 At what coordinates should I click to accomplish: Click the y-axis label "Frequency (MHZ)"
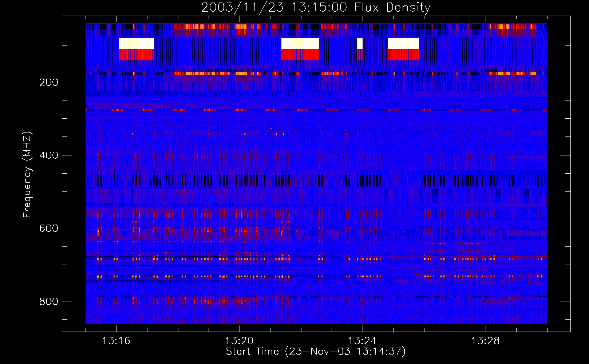[x=27, y=175]
